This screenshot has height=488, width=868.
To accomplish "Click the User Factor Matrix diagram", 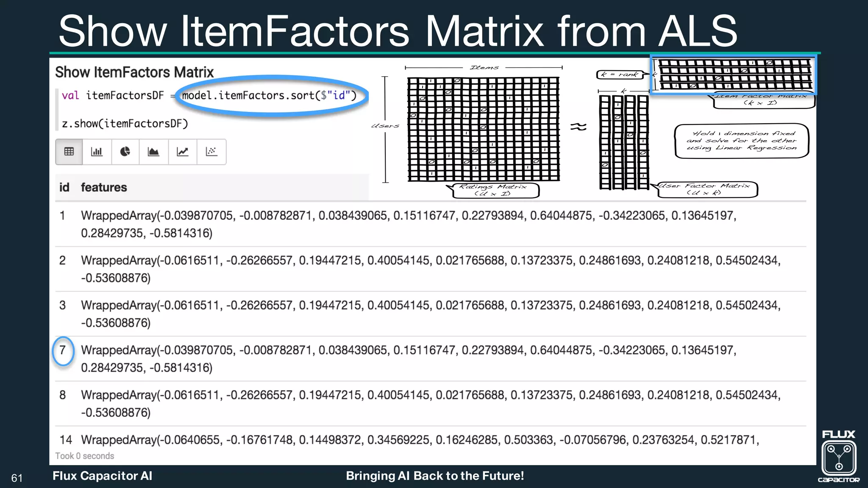I will [623, 142].
